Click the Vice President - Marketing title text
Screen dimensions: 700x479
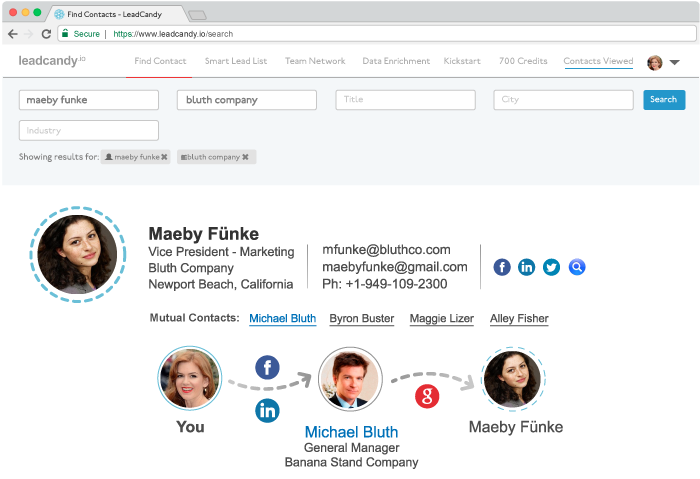click(221, 252)
